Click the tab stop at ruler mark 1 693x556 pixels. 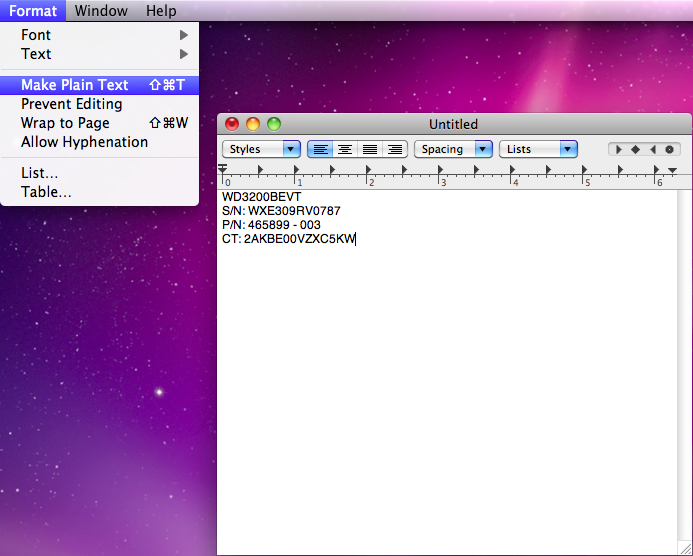(296, 169)
